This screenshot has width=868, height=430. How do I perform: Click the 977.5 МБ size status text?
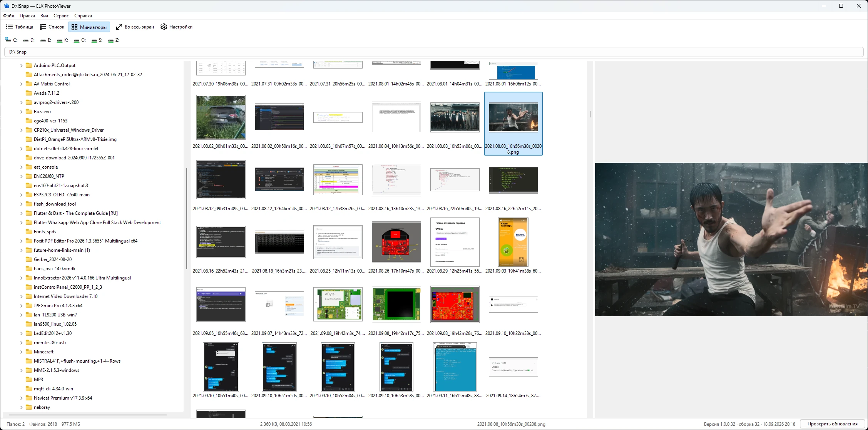coord(71,424)
